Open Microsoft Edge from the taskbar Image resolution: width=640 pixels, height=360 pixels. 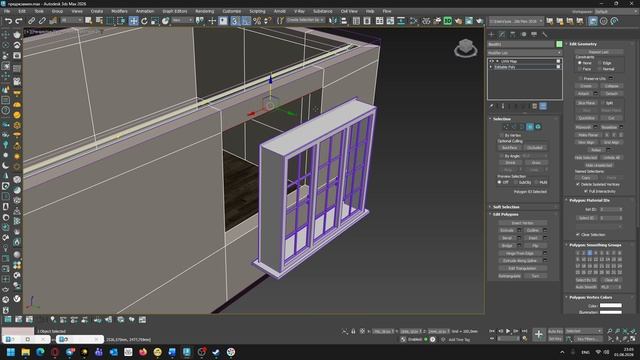click(40, 352)
